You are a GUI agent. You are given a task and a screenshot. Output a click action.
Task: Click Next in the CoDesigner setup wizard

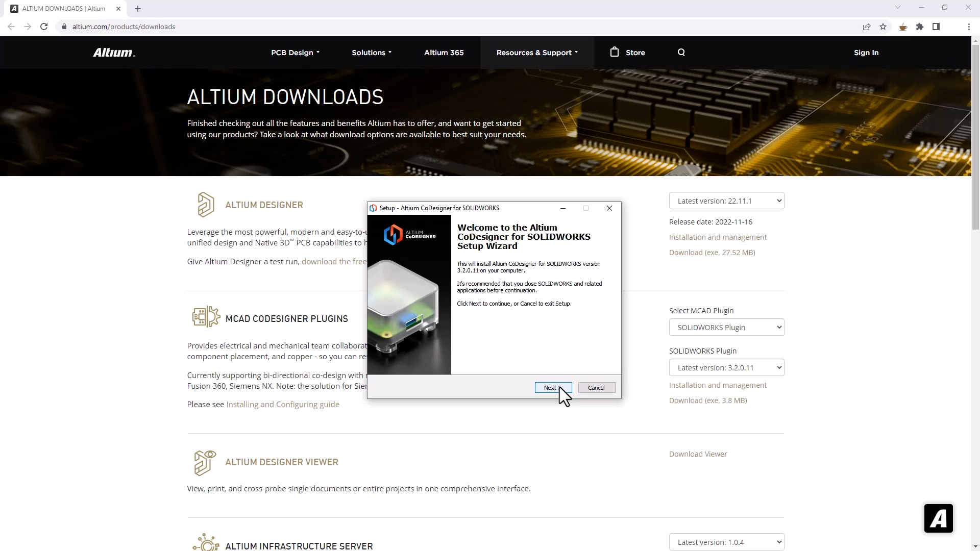553,388
